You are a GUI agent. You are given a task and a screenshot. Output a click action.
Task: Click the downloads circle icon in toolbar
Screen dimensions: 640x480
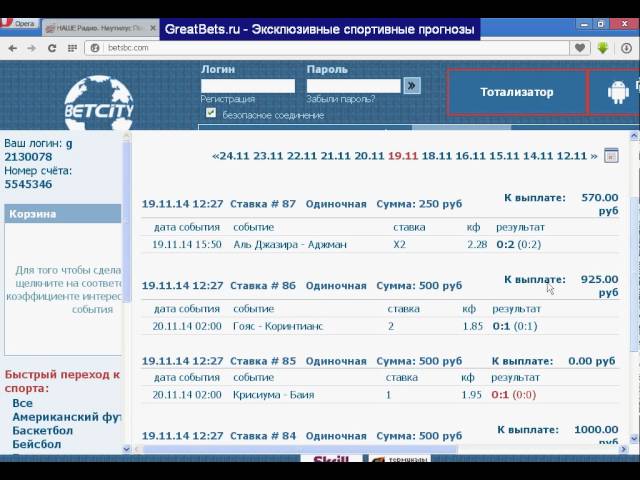pos(626,48)
